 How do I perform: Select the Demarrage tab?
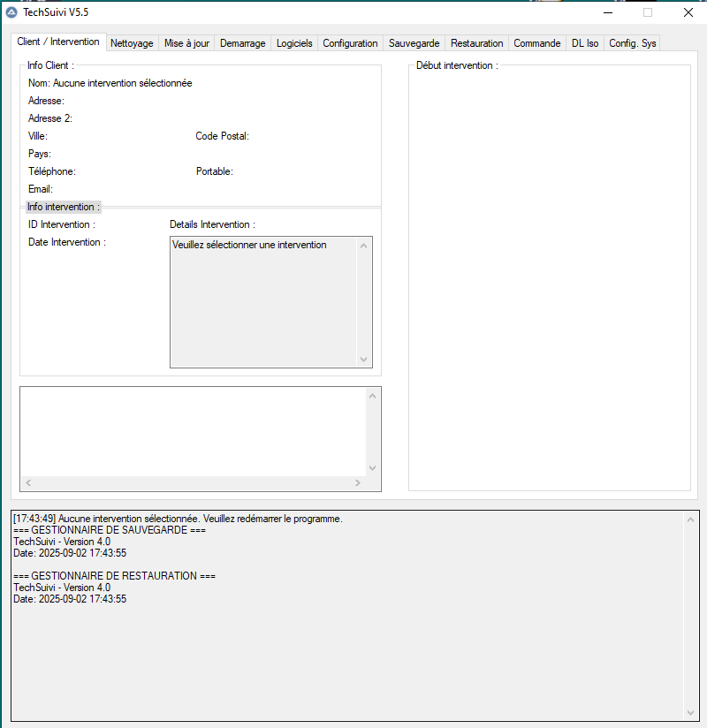pyautogui.click(x=242, y=42)
